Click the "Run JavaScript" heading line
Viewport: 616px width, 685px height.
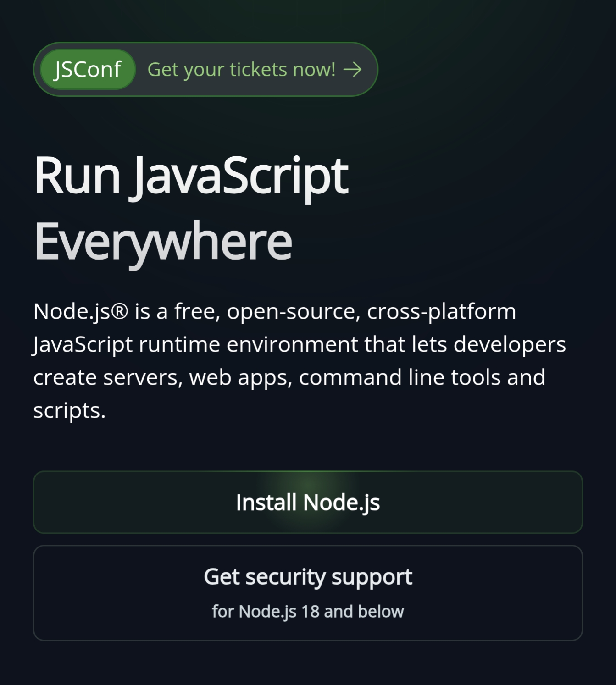point(191,176)
